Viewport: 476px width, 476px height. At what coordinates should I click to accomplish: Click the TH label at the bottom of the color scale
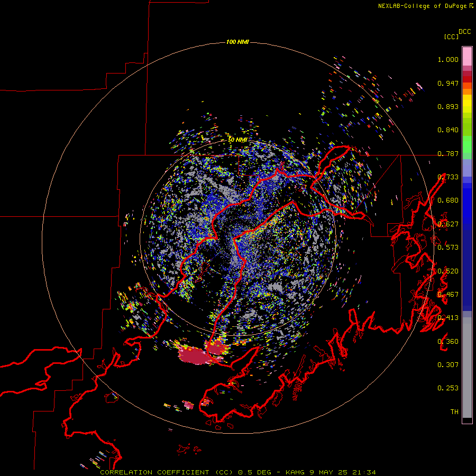(454, 412)
